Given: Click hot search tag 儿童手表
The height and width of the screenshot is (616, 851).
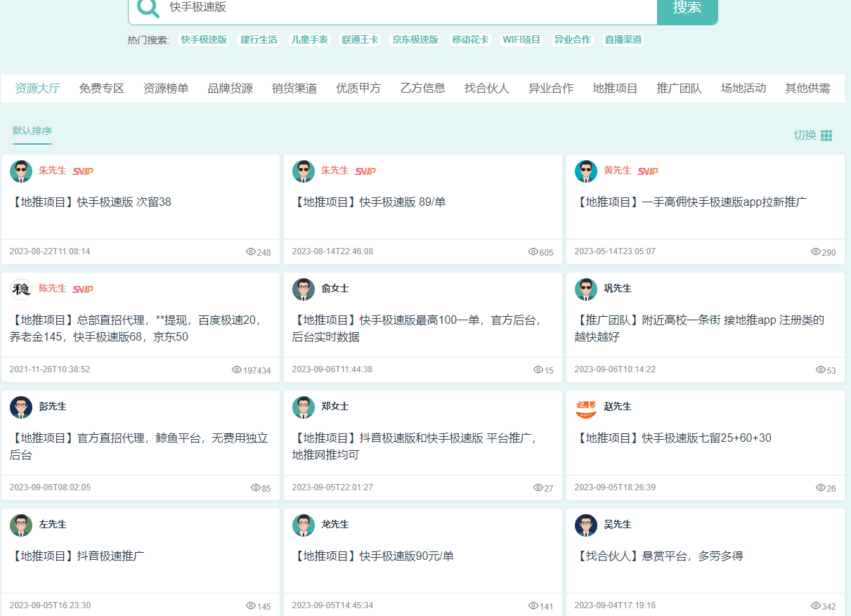Looking at the screenshot, I should pos(310,40).
